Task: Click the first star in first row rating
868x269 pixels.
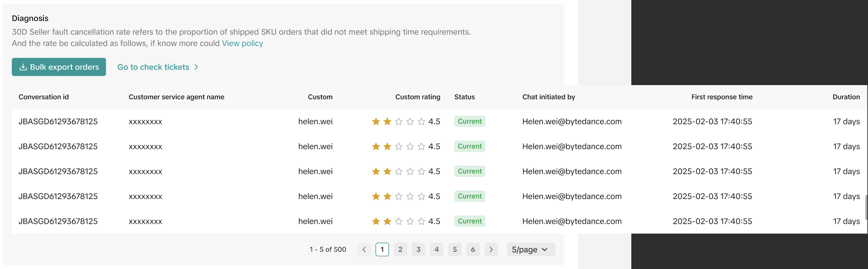Action: (376, 122)
